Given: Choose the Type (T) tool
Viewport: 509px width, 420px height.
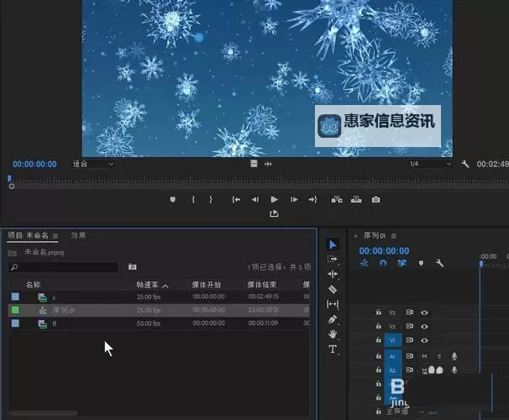Looking at the screenshot, I should coord(333,349).
